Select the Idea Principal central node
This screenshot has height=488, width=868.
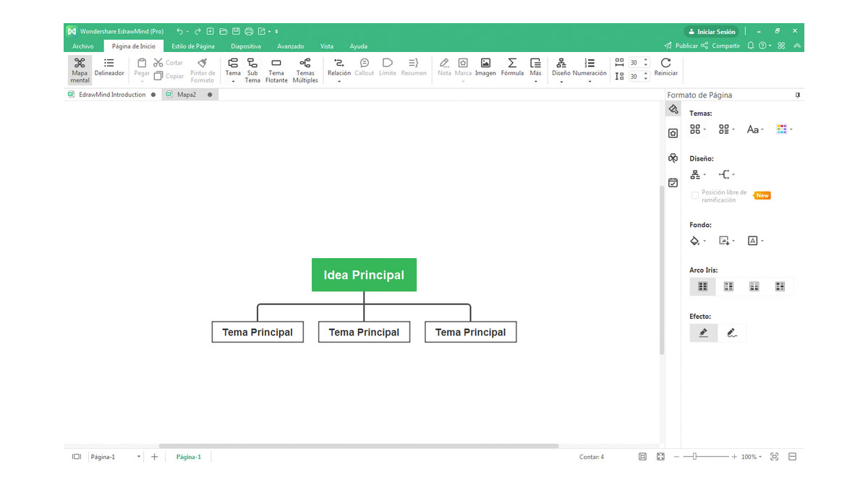(x=364, y=275)
